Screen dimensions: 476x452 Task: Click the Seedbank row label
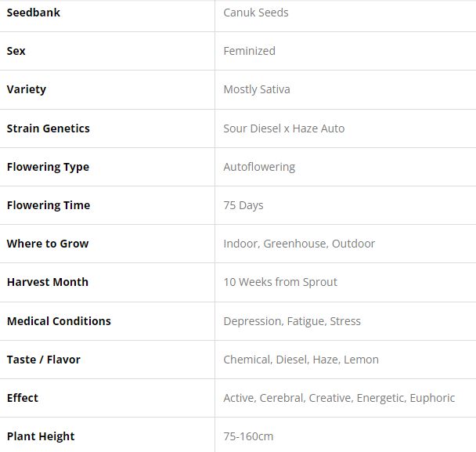pos(34,13)
